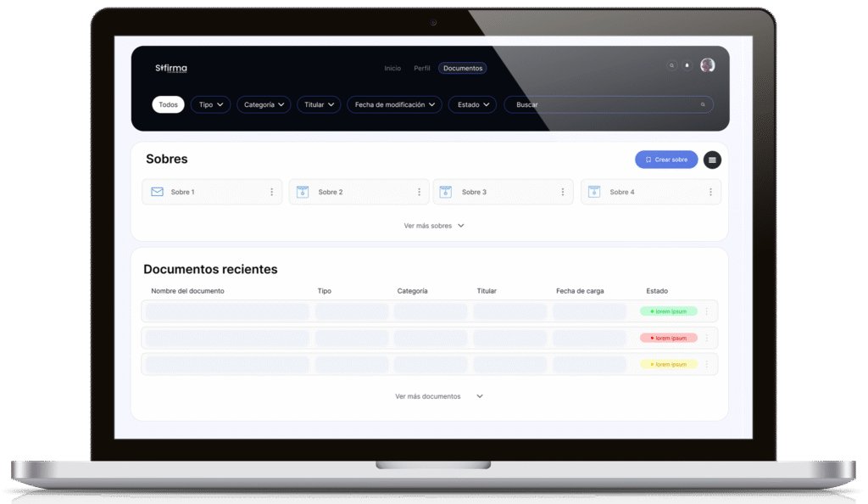
Task: Click the Stfirma logo
Action: click(171, 68)
